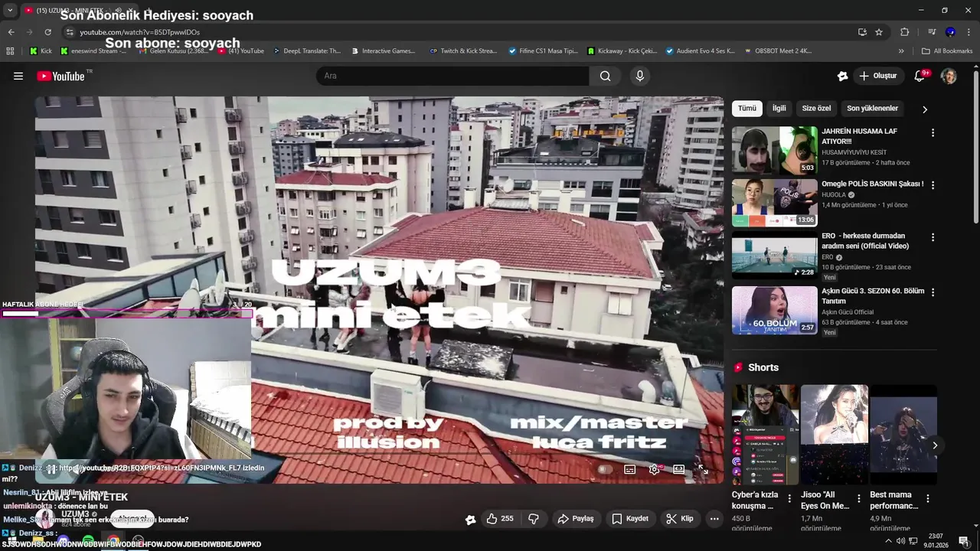980x551 pixels.
Task: Open Chrome three-dot menu
Action: [x=969, y=32]
